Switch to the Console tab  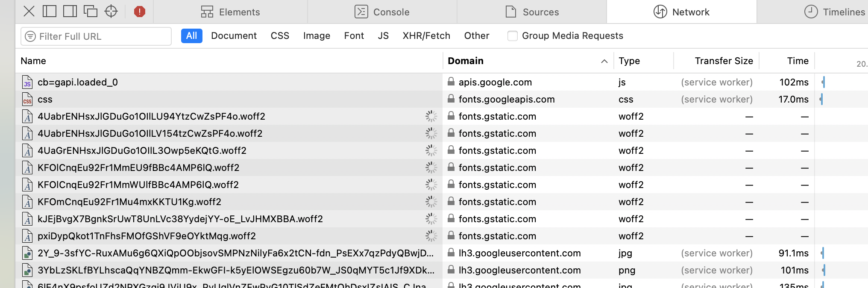tap(382, 12)
